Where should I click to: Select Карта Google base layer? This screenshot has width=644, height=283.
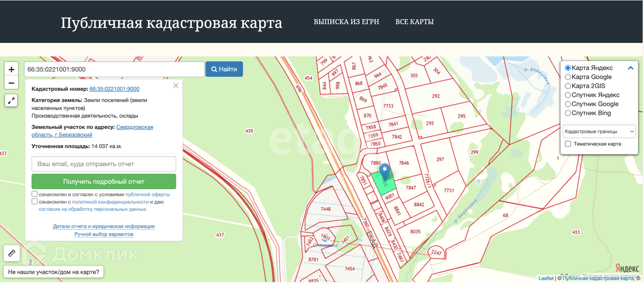tap(568, 77)
